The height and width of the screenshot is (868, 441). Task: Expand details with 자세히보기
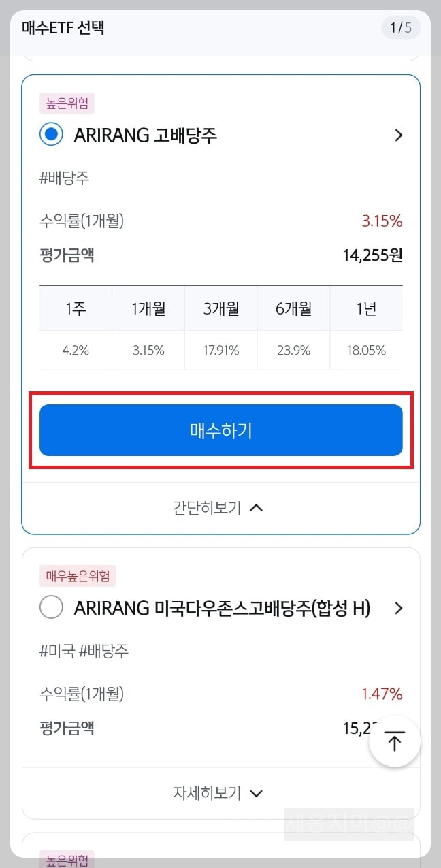[219, 792]
